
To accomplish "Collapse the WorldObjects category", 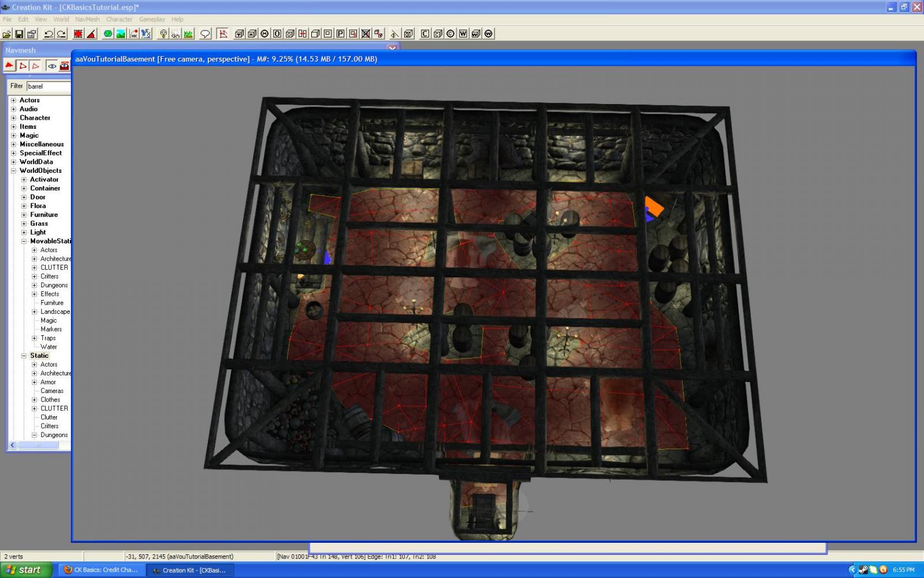I will click(13, 171).
